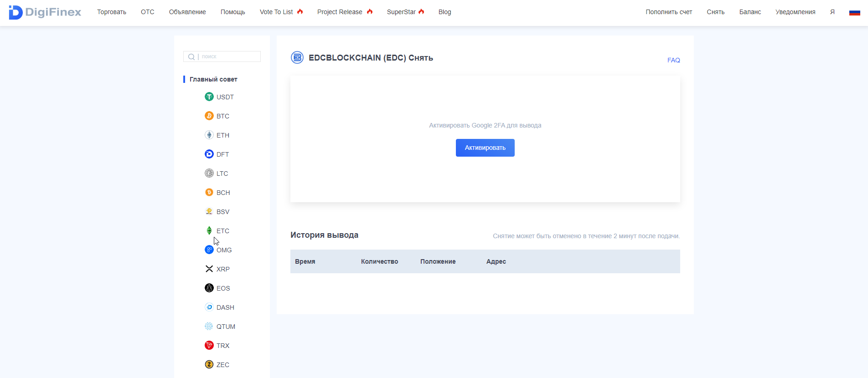The image size is (868, 378).
Task: Click the XRP coin icon
Action: (209, 269)
